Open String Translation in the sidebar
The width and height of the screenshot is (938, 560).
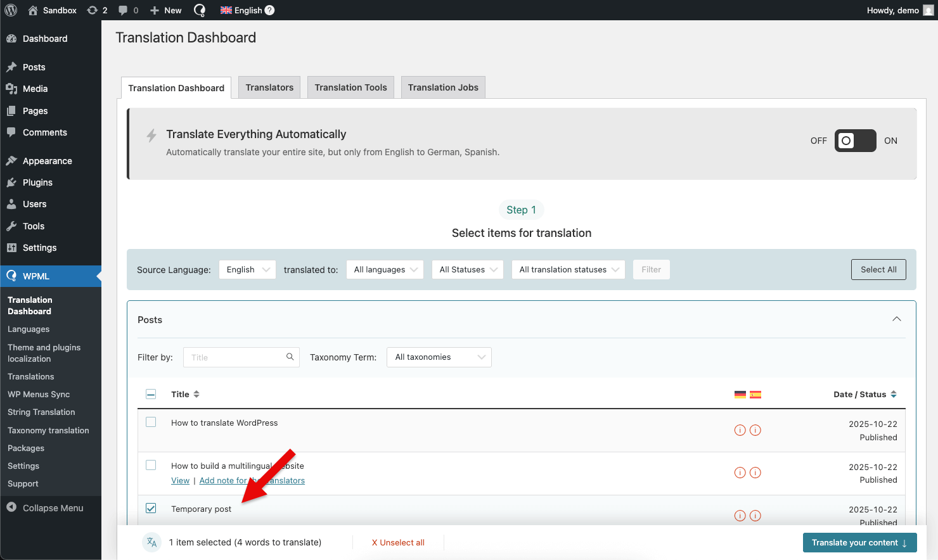[41, 412]
